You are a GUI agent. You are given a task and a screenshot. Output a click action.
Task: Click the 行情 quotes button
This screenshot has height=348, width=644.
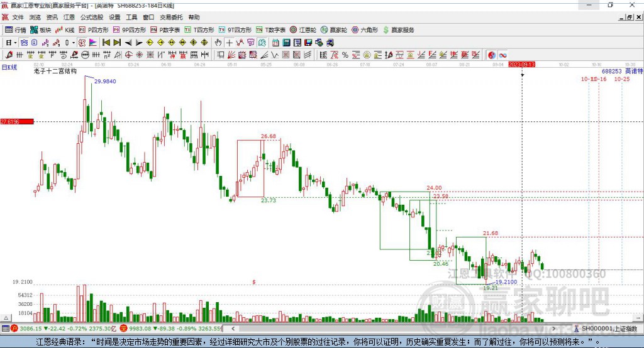[x=16, y=30]
